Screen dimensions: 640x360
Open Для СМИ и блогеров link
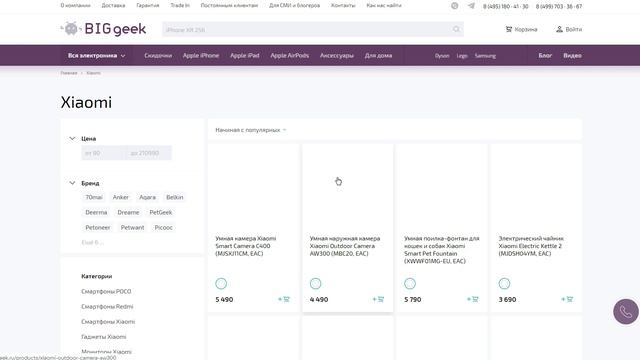(294, 6)
